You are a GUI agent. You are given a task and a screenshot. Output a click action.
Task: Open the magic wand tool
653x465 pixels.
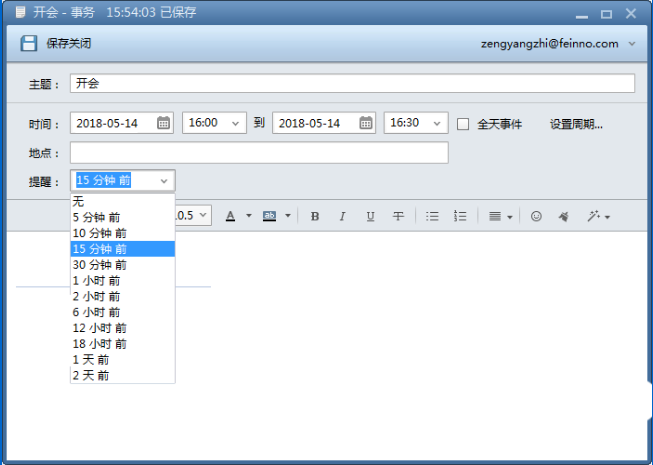[x=593, y=216]
